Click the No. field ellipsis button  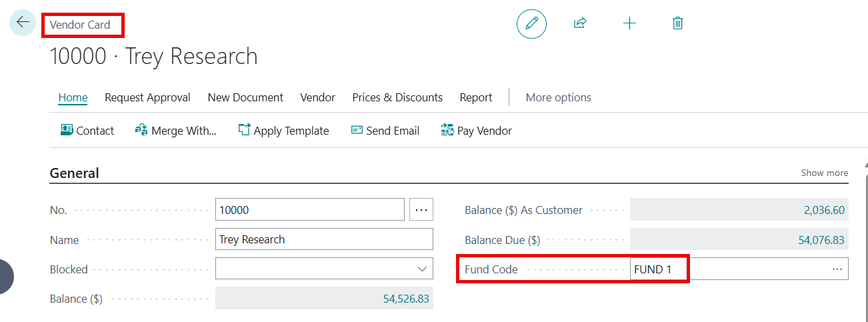(421, 210)
